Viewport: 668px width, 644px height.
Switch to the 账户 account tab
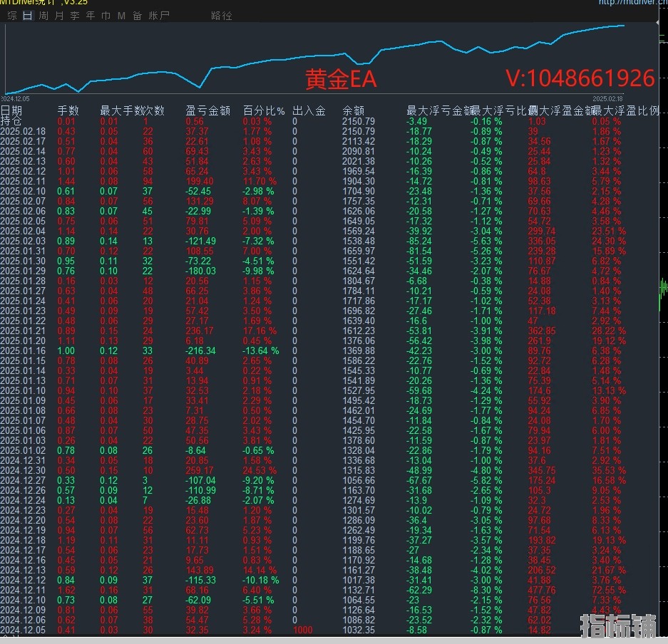tap(159, 16)
